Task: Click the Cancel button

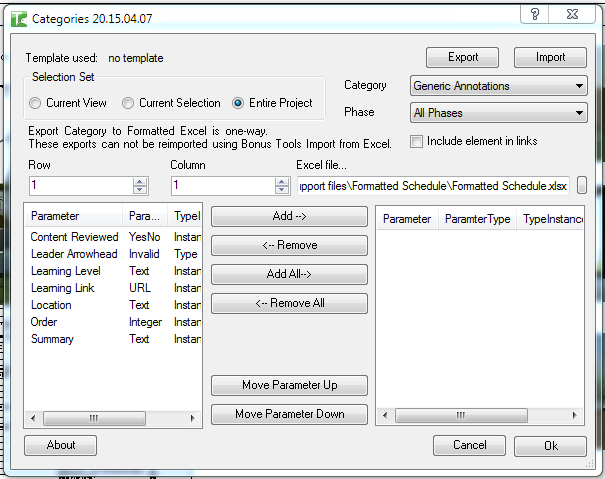Action: (469, 445)
